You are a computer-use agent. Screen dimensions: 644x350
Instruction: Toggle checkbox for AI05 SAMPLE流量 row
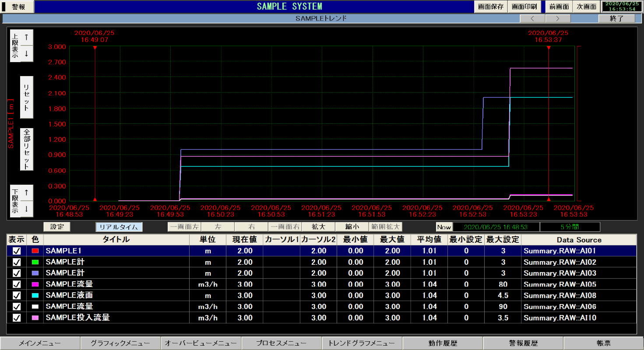[x=17, y=284]
